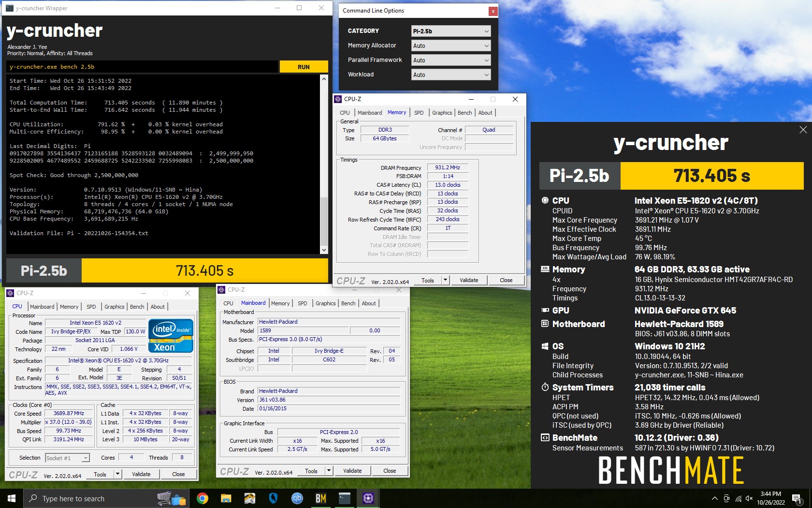The image size is (812, 508).
Task: Open Graphics tab in CPU-Z Mainboard window
Action: click(325, 303)
